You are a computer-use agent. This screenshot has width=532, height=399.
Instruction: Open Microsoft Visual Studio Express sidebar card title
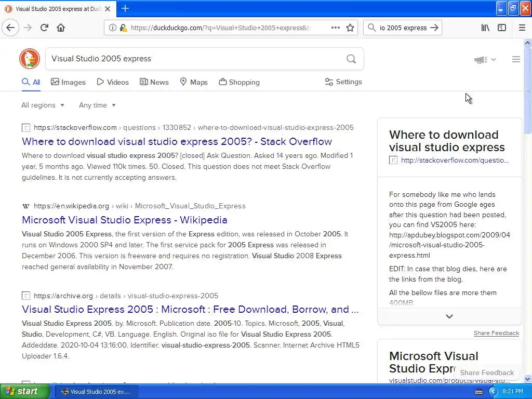pos(434,362)
